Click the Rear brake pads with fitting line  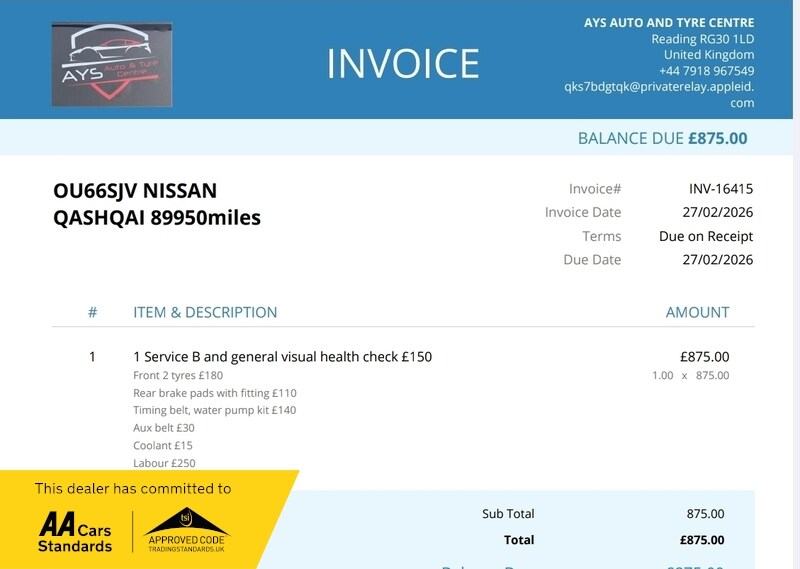pos(214,393)
